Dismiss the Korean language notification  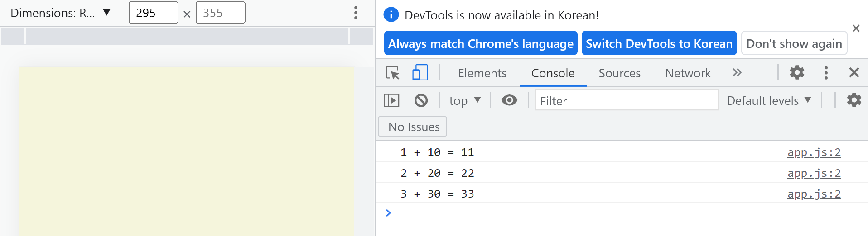pyautogui.click(x=856, y=28)
